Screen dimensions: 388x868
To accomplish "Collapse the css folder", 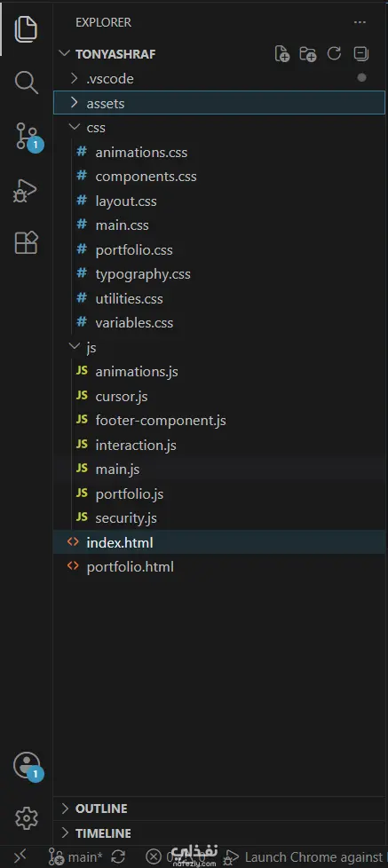I will tap(219, 127).
